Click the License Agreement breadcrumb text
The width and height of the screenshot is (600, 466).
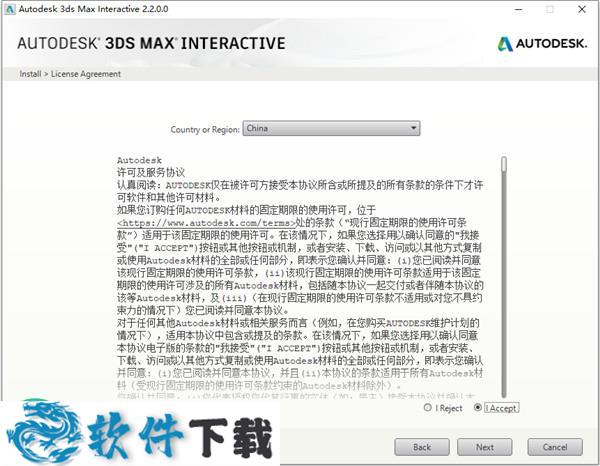pos(86,74)
